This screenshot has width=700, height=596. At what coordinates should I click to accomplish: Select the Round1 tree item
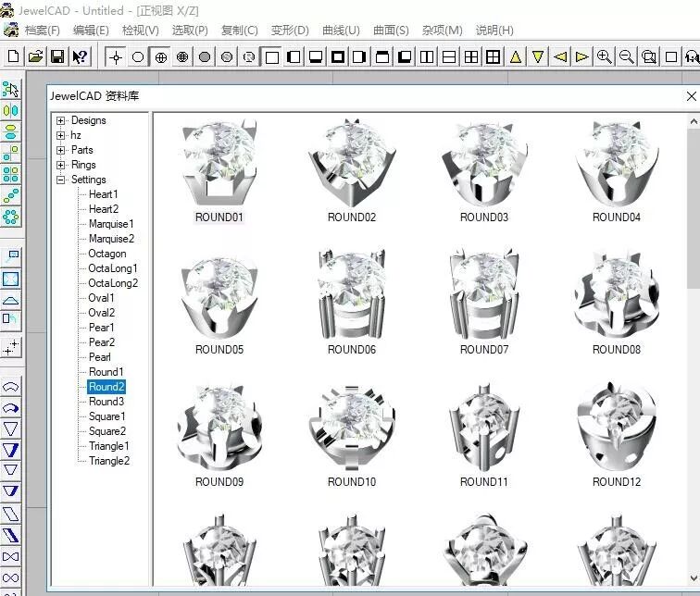coord(106,372)
